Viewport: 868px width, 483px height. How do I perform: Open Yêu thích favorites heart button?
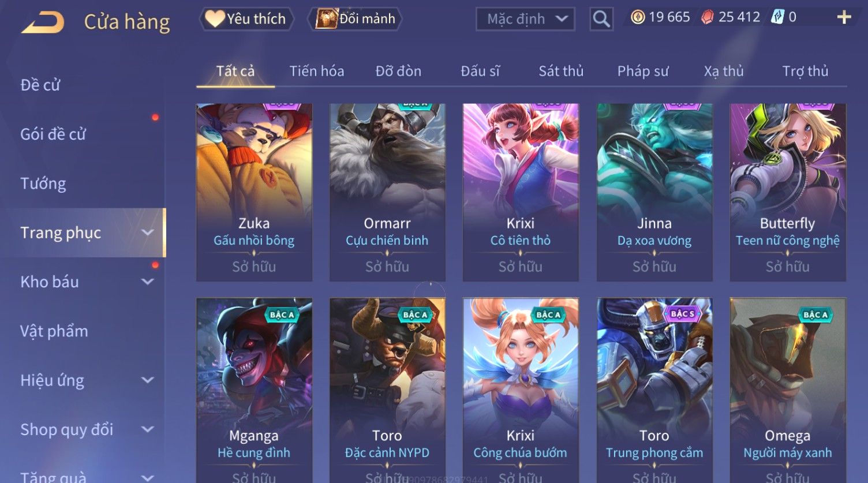tap(246, 19)
